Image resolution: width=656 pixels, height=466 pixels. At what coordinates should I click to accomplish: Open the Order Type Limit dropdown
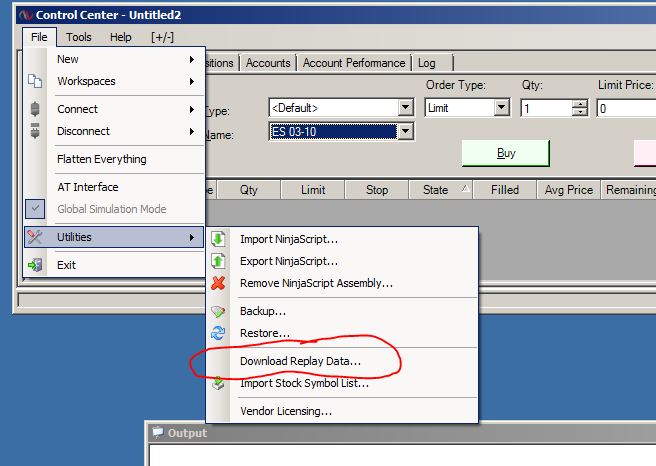pyautogui.click(x=502, y=108)
